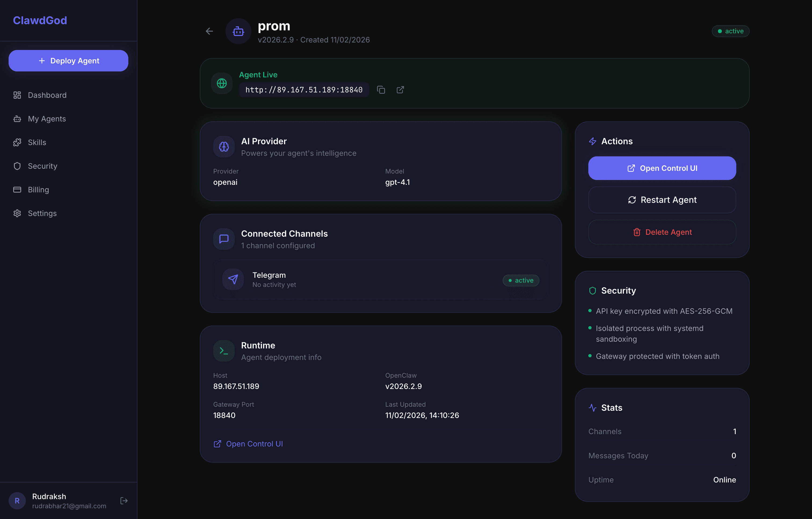Image resolution: width=812 pixels, height=519 pixels.
Task: Click the Stats activity icon
Action: 592,407
